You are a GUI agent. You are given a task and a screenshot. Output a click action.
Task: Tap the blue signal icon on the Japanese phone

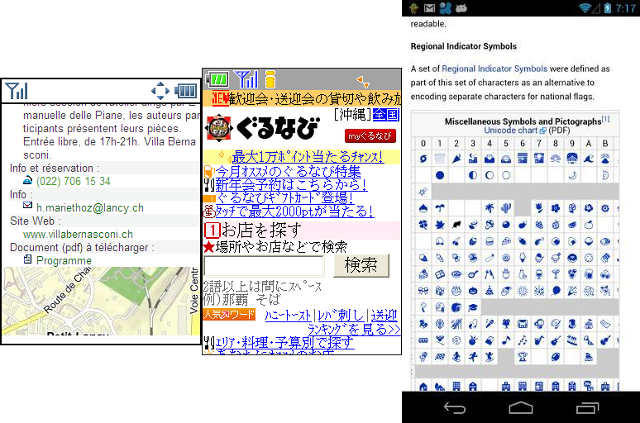tap(246, 79)
